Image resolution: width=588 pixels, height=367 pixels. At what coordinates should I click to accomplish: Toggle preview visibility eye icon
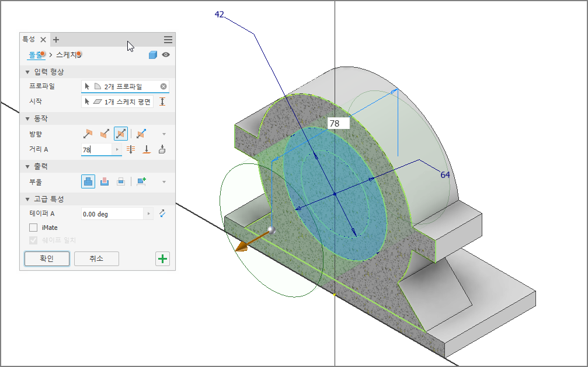166,55
